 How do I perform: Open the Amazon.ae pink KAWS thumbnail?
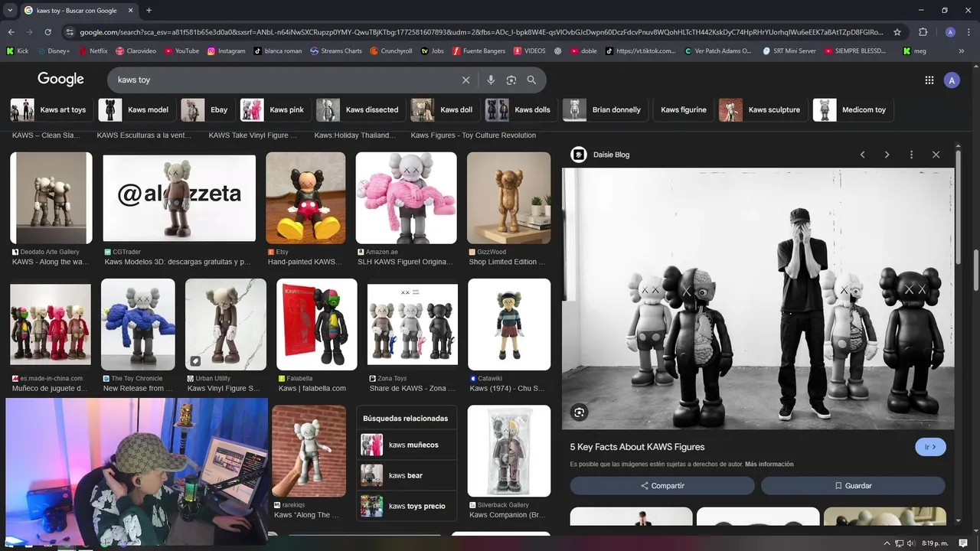(406, 197)
